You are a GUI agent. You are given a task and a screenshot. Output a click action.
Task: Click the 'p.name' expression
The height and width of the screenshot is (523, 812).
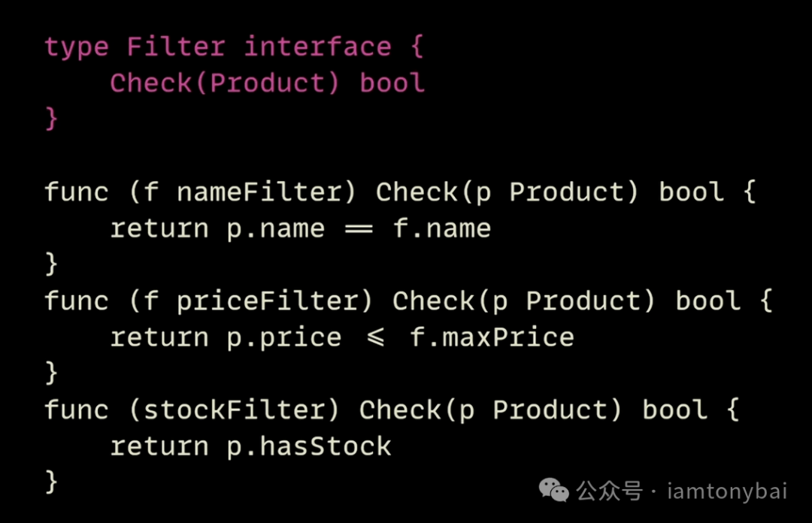pos(275,228)
